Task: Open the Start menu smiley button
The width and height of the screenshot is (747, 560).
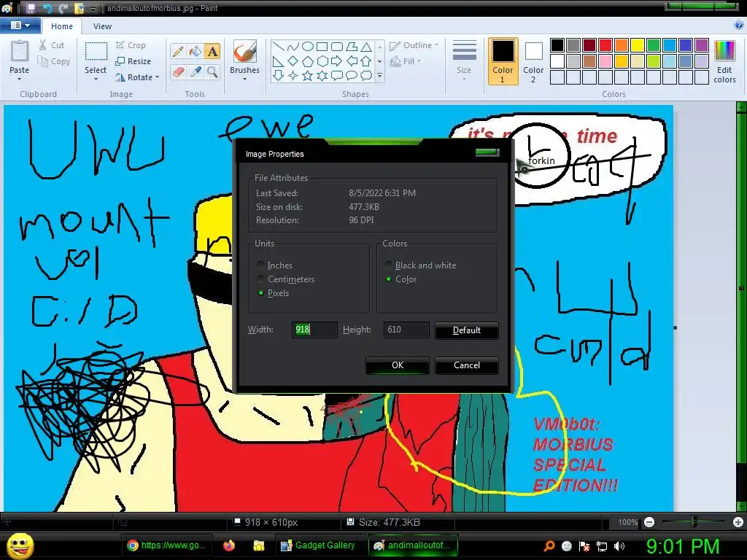Action: tap(20, 546)
